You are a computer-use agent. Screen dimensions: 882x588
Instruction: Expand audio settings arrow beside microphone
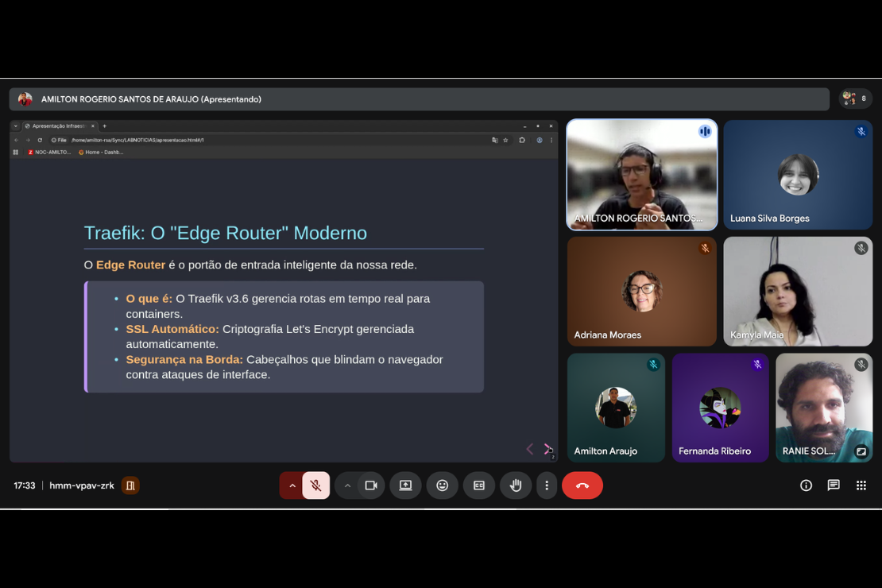[292, 485]
